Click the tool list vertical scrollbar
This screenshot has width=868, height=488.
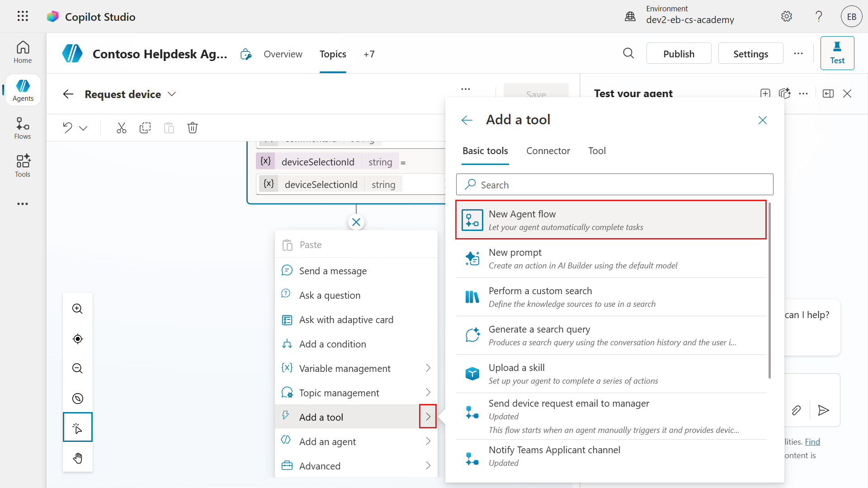[x=769, y=289]
